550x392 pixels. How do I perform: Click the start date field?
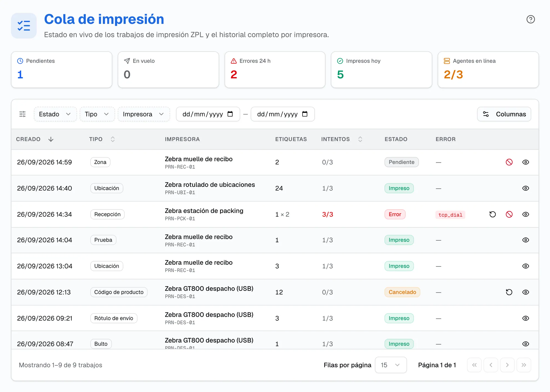point(208,114)
